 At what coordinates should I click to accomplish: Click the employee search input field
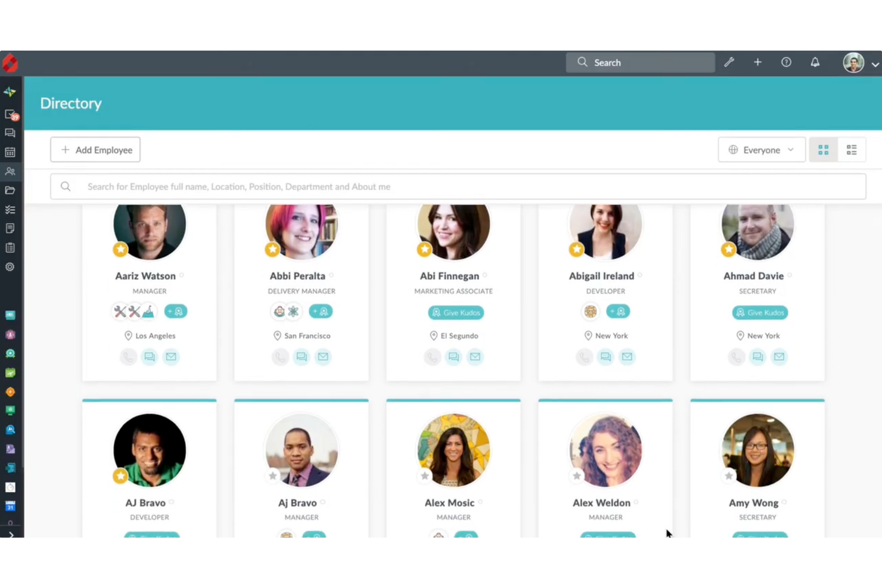[x=417, y=186]
